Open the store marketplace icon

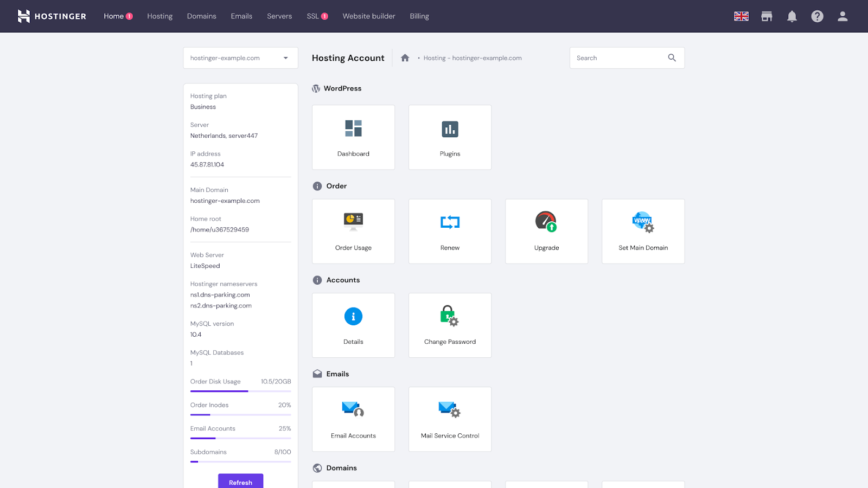tap(767, 16)
